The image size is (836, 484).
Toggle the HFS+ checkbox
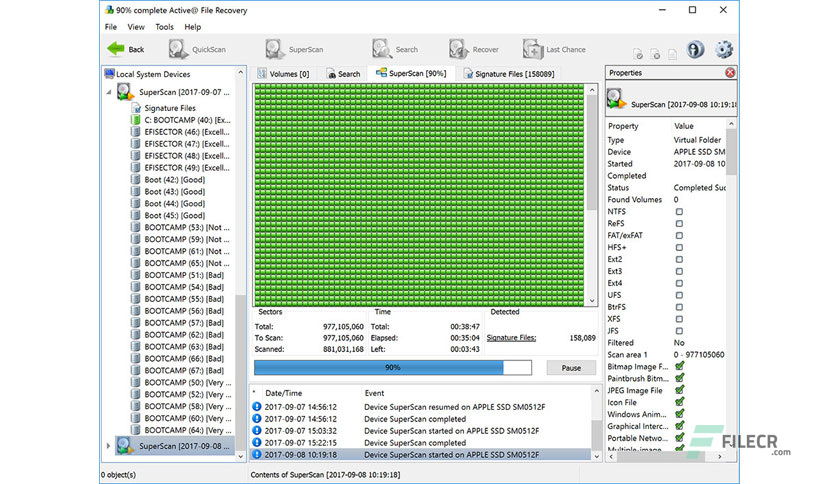pos(679,247)
